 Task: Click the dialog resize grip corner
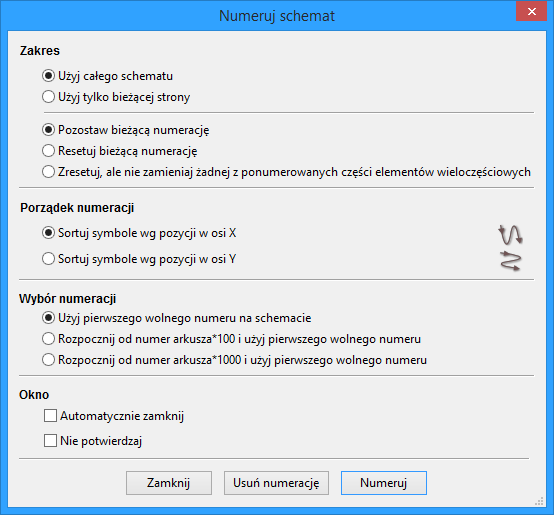pyautogui.click(x=539, y=502)
